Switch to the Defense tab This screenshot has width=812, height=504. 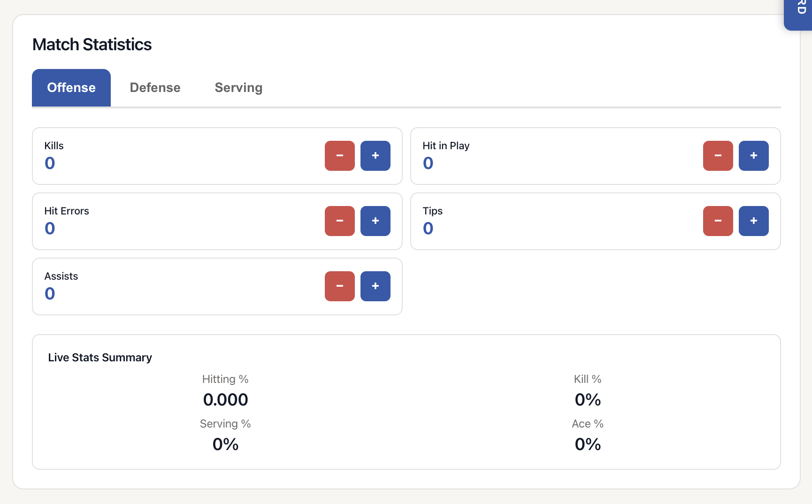coord(155,88)
